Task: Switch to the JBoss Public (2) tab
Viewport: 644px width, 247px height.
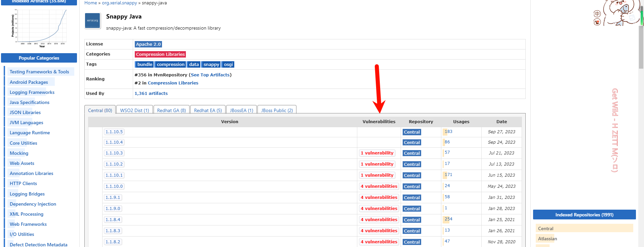Action: pos(277,110)
